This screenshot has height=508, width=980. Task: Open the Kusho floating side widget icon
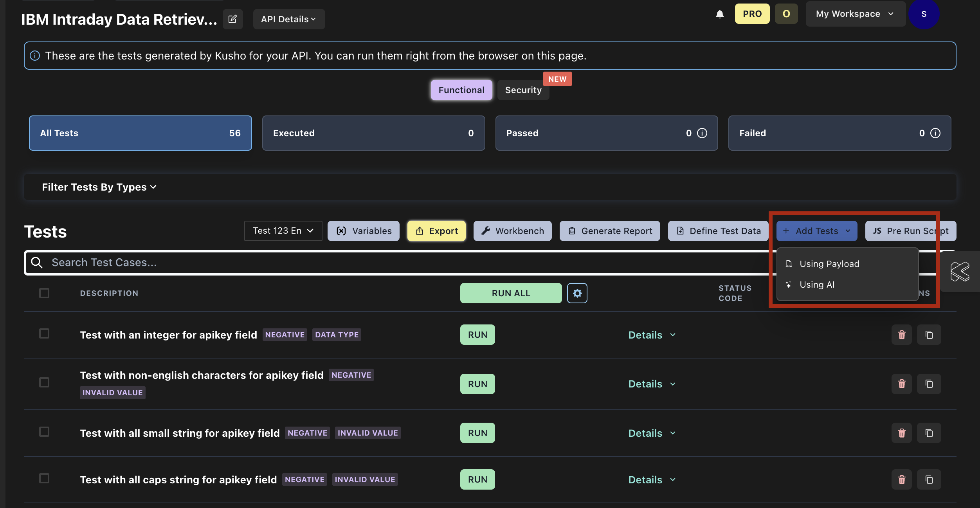[x=960, y=271]
